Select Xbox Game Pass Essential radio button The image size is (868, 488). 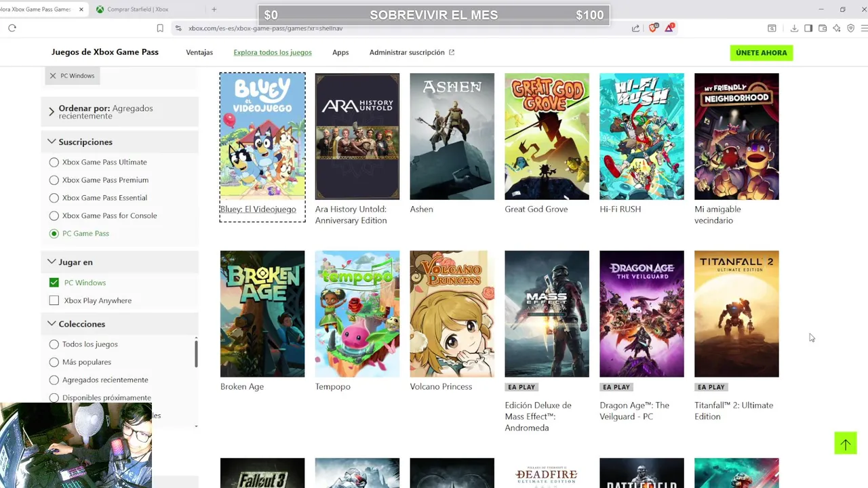[x=54, y=197]
